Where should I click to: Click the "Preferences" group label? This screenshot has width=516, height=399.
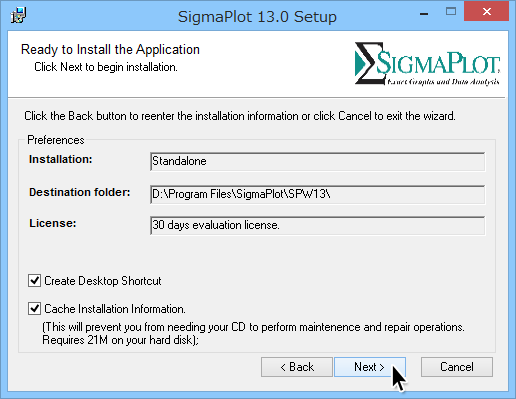tap(56, 140)
